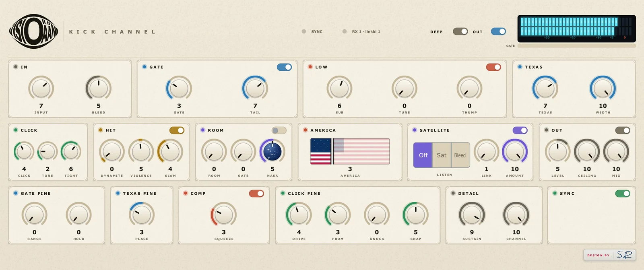644x270 pixels.
Task: Click the TAIL knob
Action: [255, 89]
